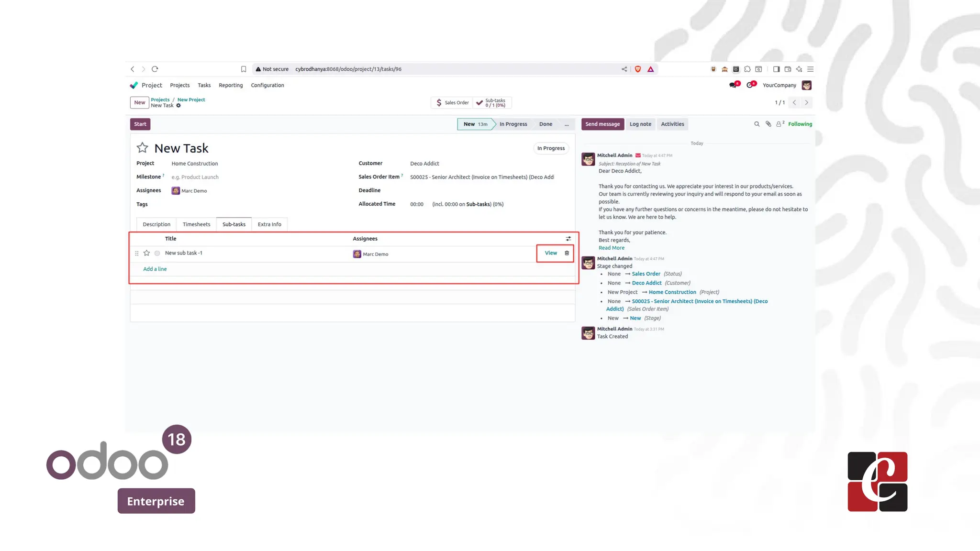Open the followers person icon
Viewport: 980px width, 551px height.
[x=779, y=124]
